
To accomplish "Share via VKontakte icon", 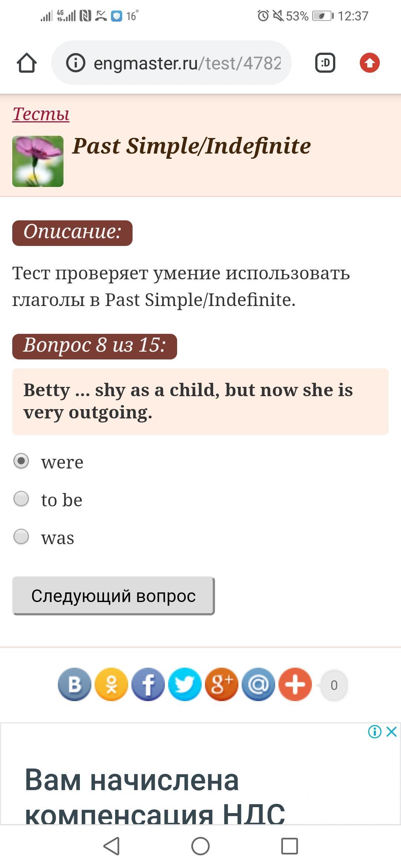I will point(75,684).
